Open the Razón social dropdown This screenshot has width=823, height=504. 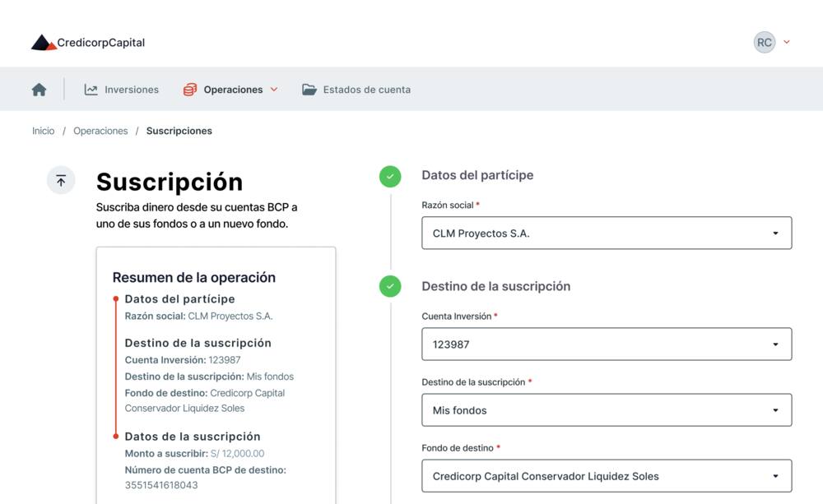(607, 233)
